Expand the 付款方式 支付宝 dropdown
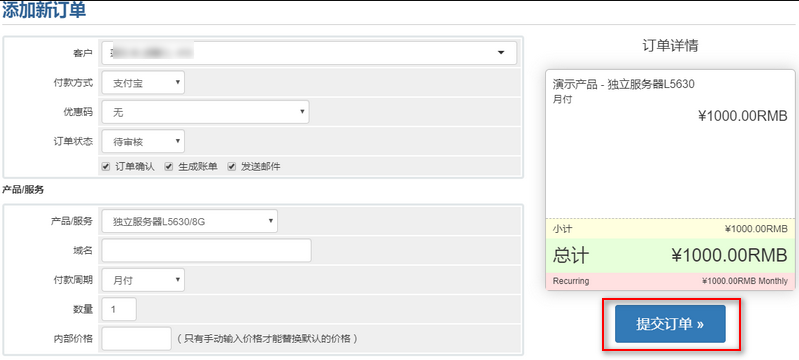The image size is (799, 360). pyautogui.click(x=143, y=83)
